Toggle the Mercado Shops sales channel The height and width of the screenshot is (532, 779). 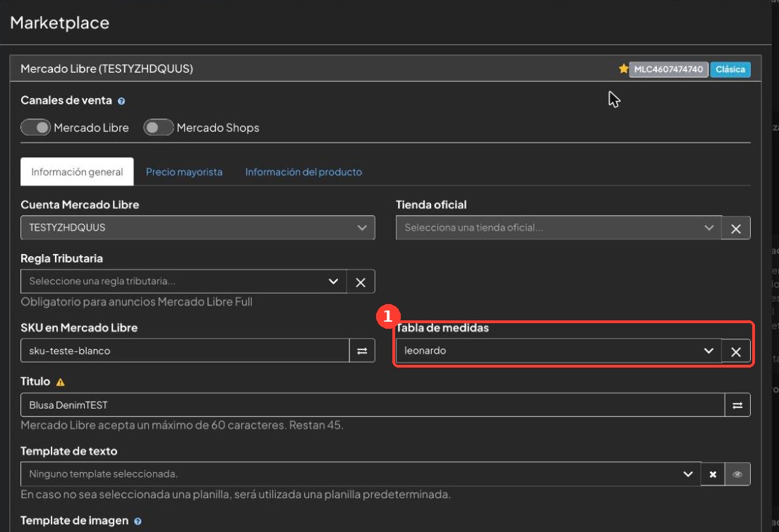point(159,128)
